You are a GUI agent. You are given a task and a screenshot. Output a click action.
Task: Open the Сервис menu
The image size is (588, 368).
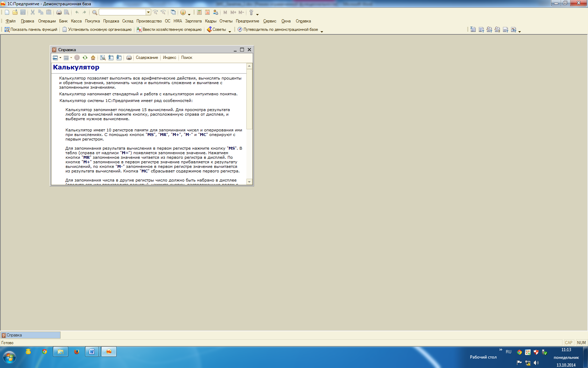coord(270,21)
